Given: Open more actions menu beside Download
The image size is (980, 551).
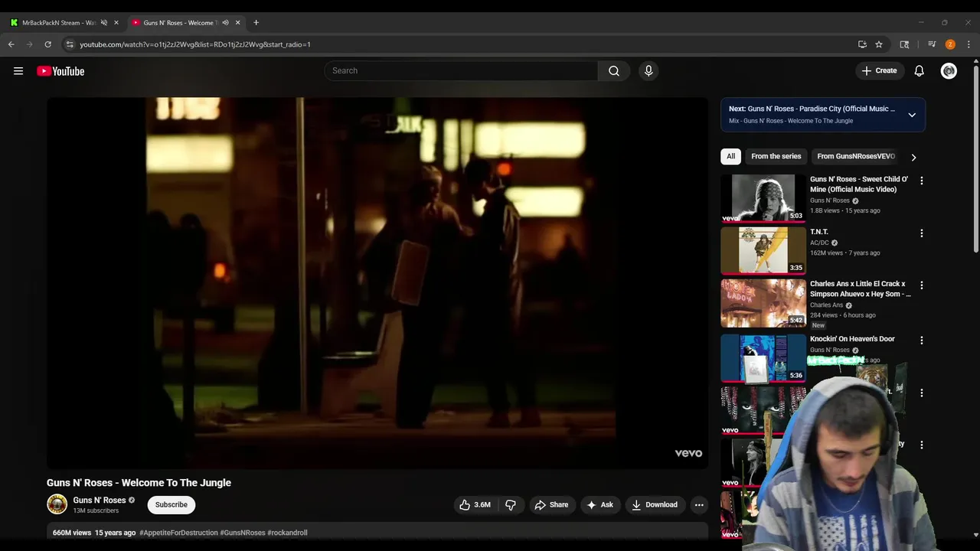Looking at the screenshot, I should pyautogui.click(x=698, y=504).
